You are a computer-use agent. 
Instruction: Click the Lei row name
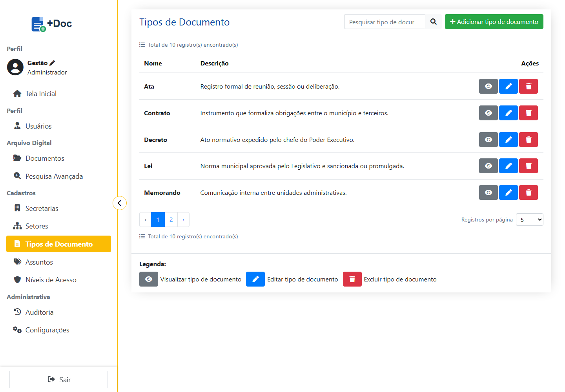pos(148,166)
